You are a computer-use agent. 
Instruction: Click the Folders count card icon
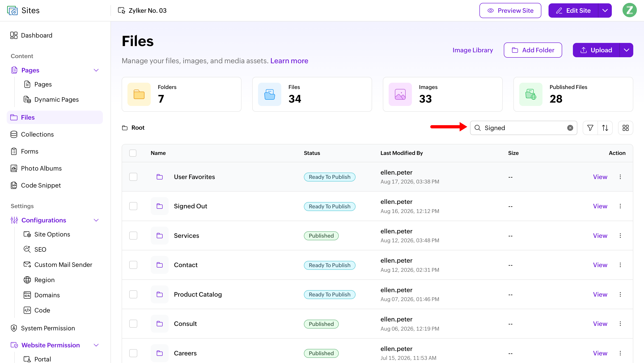tap(139, 94)
